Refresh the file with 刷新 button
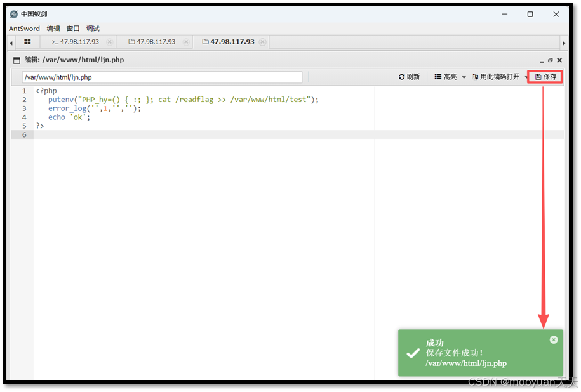581x392 pixels. coord(409,77)
